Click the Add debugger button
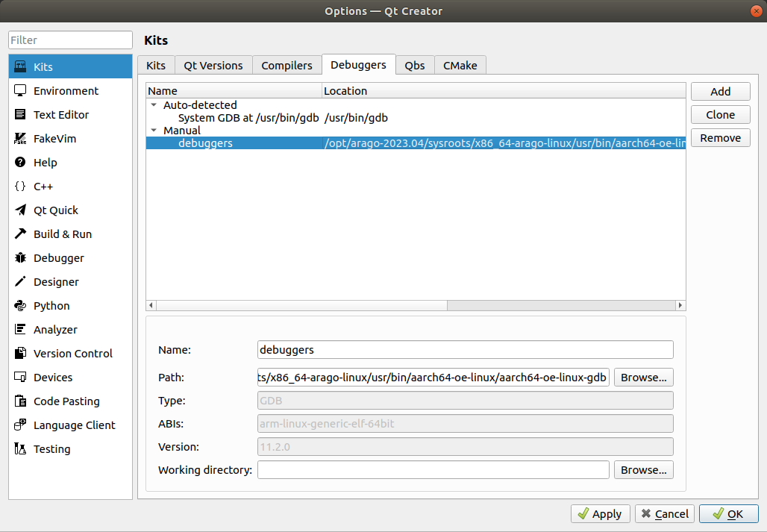The height and width of the screenshot is (532, 767). pyautogui.click(x=720, y=91)
